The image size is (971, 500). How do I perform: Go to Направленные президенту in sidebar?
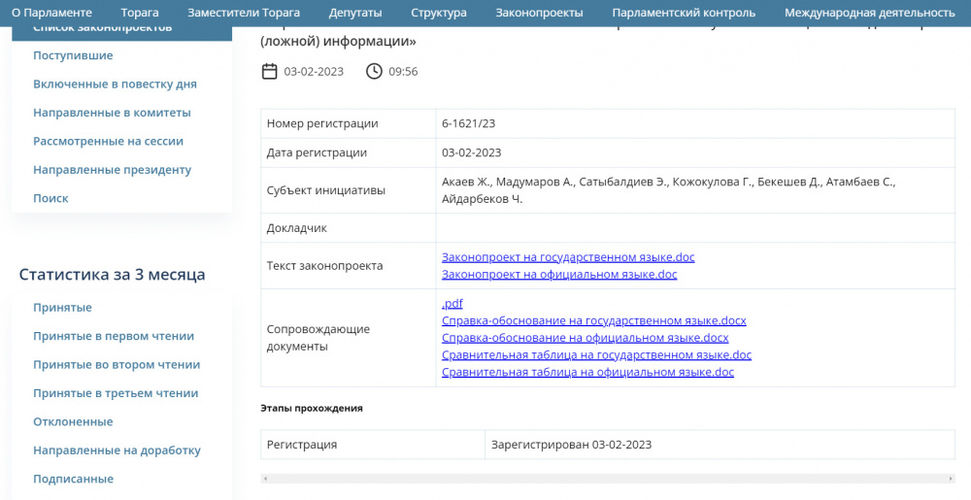[x=111, y=170]
